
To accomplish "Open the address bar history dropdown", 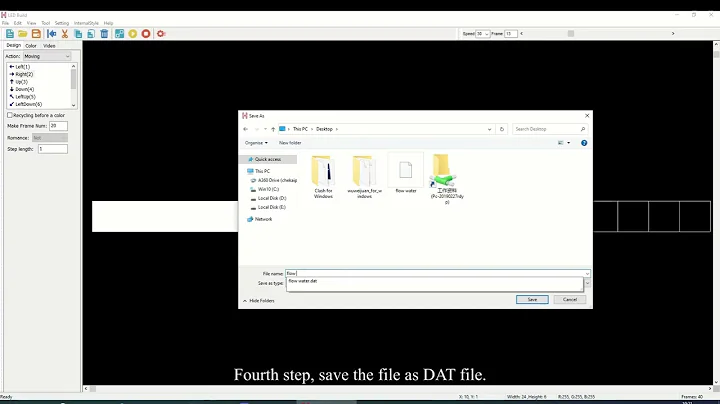I will [x=489, y=129].
